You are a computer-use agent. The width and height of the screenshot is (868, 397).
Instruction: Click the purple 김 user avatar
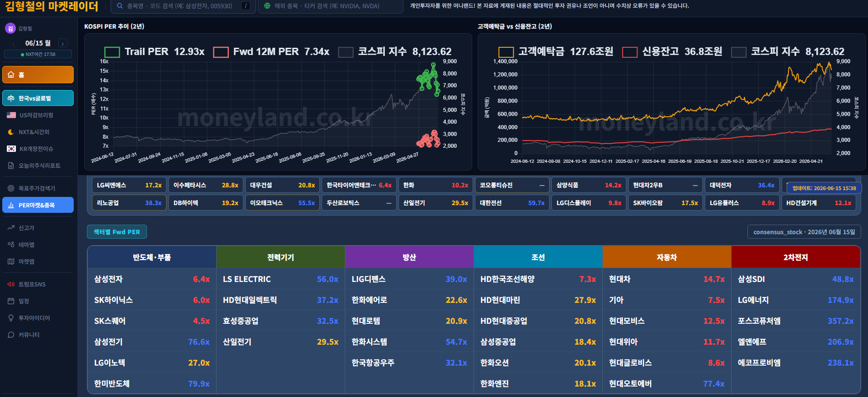(x=10, y=28)
